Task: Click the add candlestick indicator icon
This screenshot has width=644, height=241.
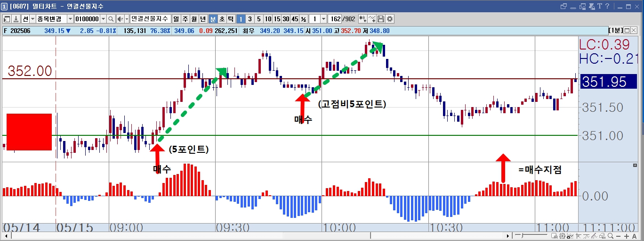Action: click(x=362, y=19)
